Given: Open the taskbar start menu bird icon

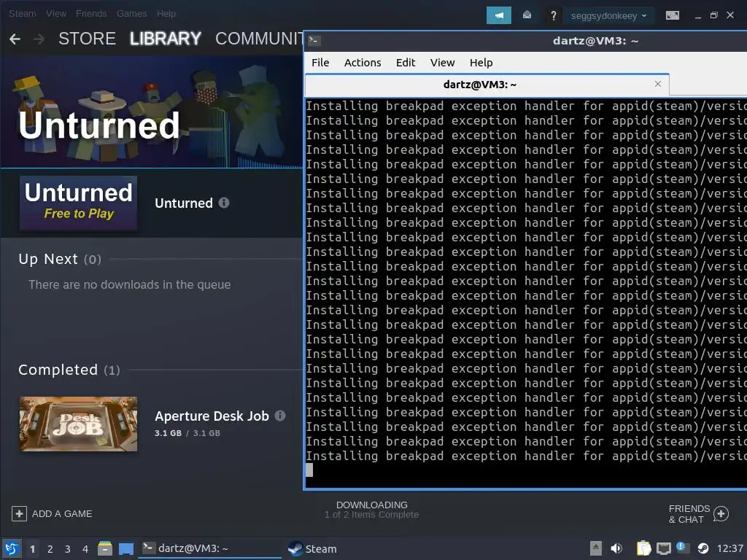Looking at the screenshot, I should [12, 548].
